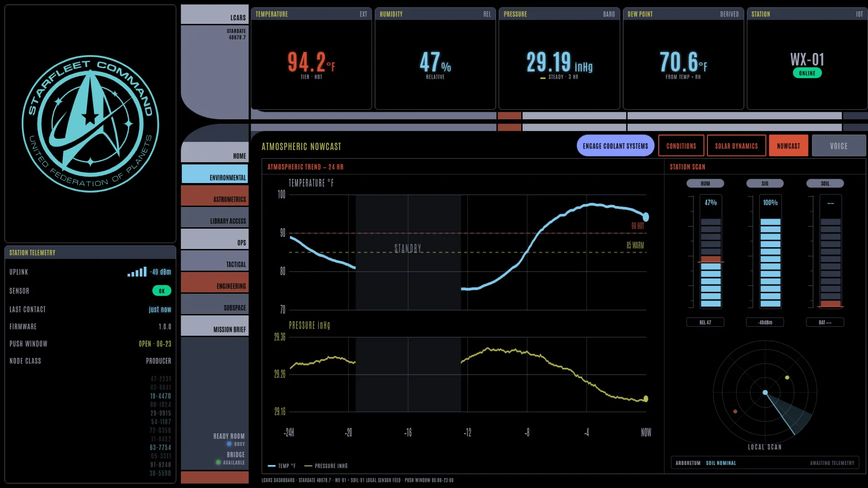Click the SOIL gauge label pill

point(825,183)
